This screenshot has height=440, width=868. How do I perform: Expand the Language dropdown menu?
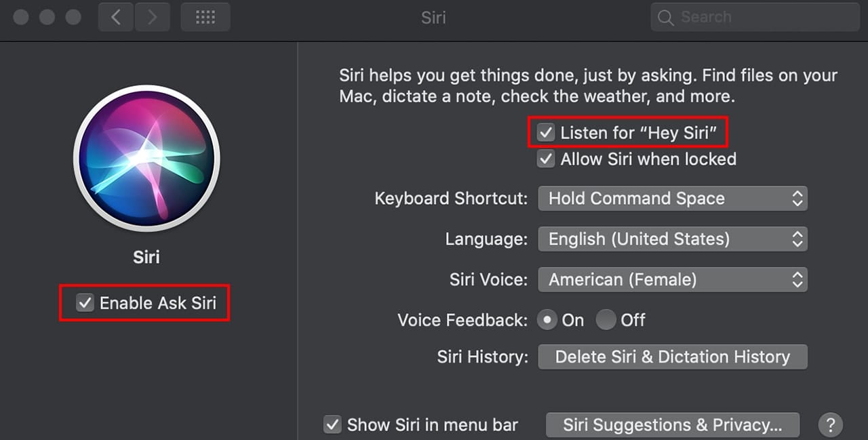pyautogui.click(x=672, y=239)
